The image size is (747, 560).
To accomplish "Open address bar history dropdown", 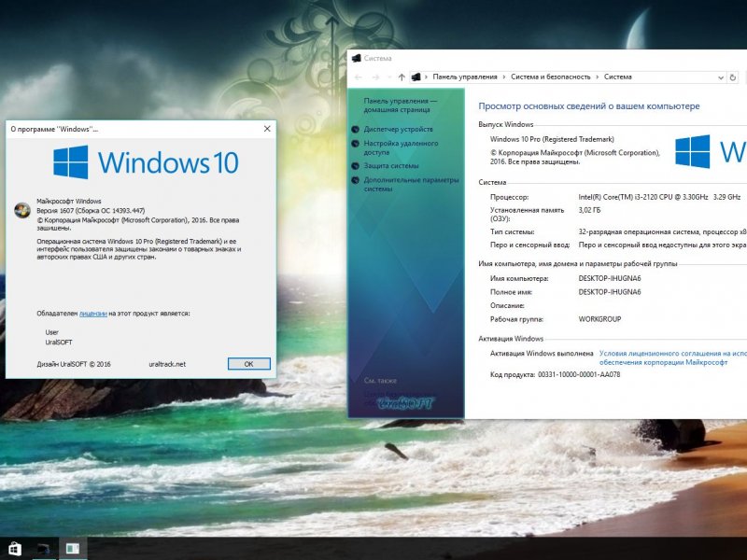I will click(721, 77).
